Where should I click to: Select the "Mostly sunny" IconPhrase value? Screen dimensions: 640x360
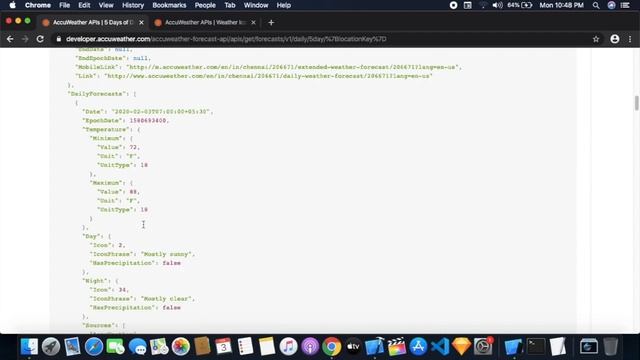(x=166, y=254)
